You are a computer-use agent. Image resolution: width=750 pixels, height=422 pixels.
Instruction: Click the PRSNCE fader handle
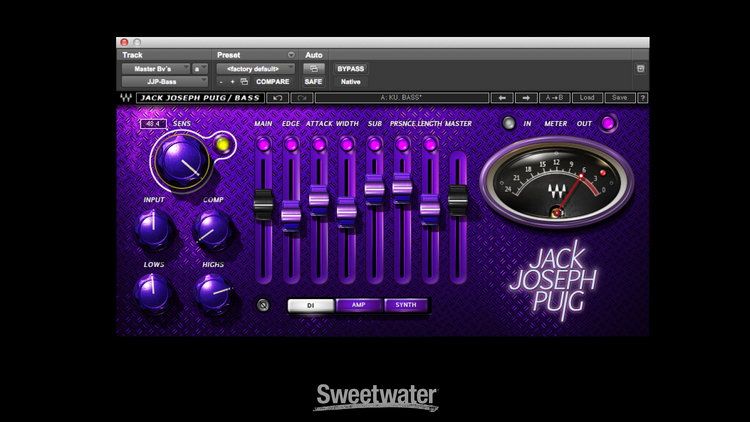coord(402,188)
